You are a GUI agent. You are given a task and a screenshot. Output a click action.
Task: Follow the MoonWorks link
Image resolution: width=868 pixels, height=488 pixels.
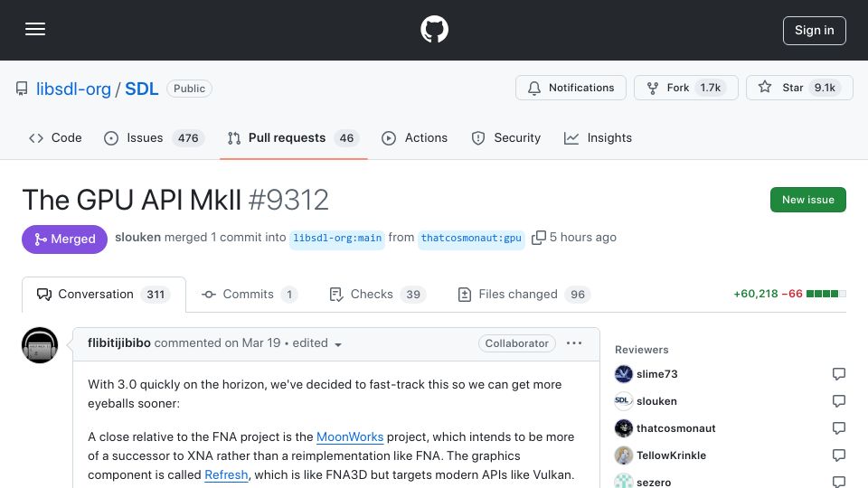[x=350, y=437]
